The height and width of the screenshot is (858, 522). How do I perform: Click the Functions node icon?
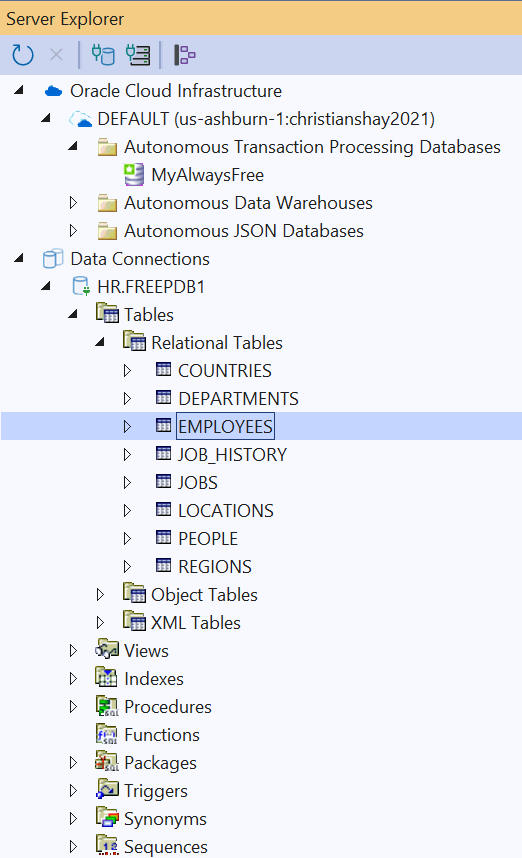[x=107, y=734]
